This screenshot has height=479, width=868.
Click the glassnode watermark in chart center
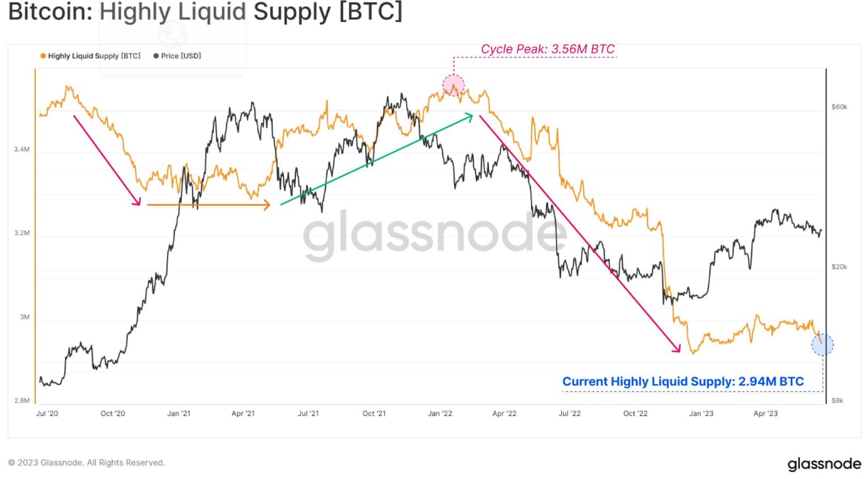click(x=435, y=234)
